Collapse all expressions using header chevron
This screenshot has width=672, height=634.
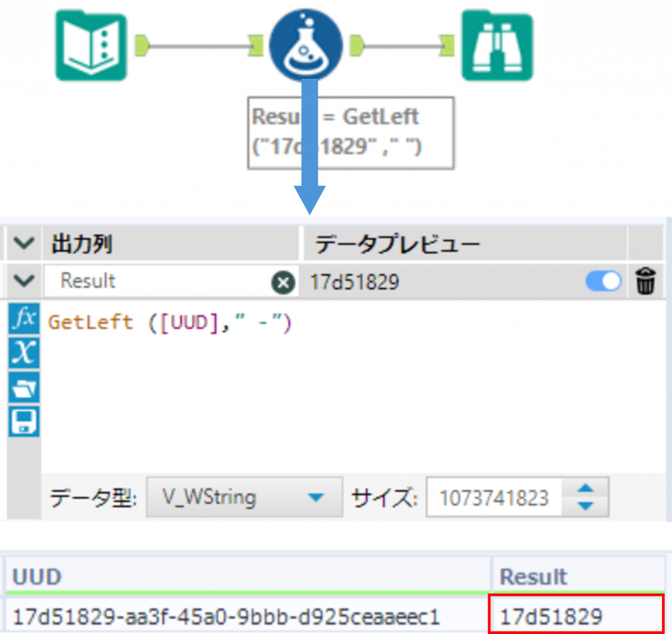(x=24, y=244)
